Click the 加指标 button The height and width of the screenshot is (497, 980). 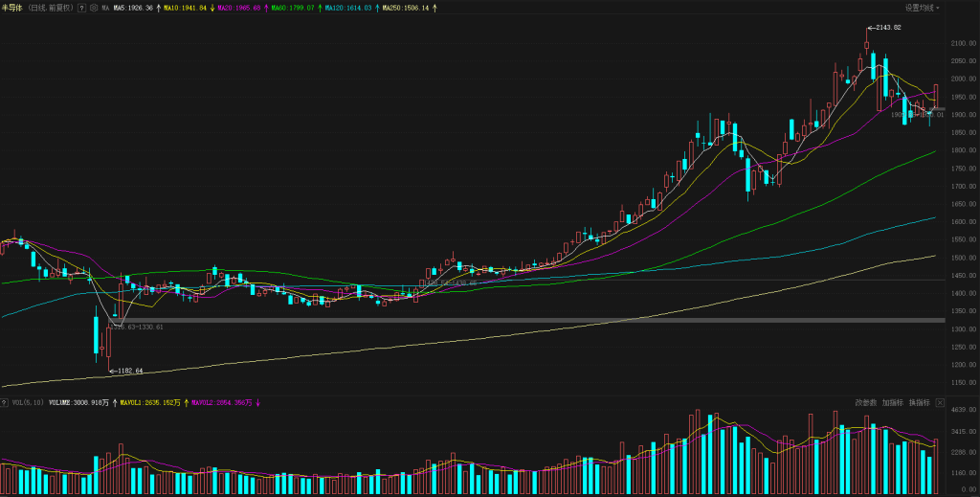point(892,403)
